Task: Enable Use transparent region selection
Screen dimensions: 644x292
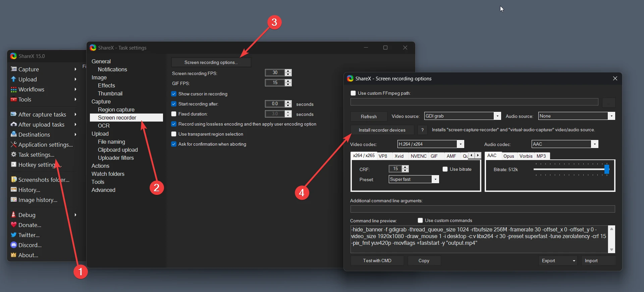Action: 174,134
